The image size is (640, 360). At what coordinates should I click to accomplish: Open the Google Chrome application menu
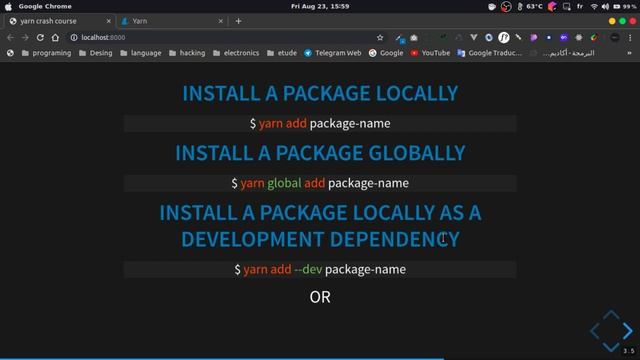pyautogui.click(x=45, y=7)
